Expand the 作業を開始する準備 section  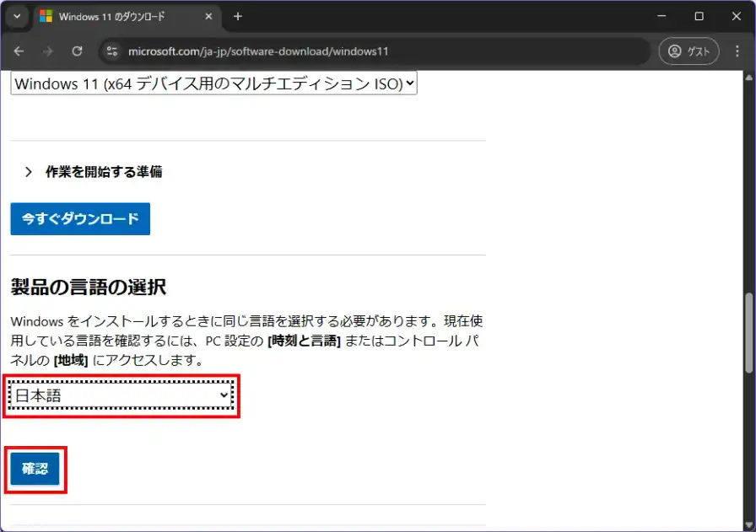(x=94, y=172)
